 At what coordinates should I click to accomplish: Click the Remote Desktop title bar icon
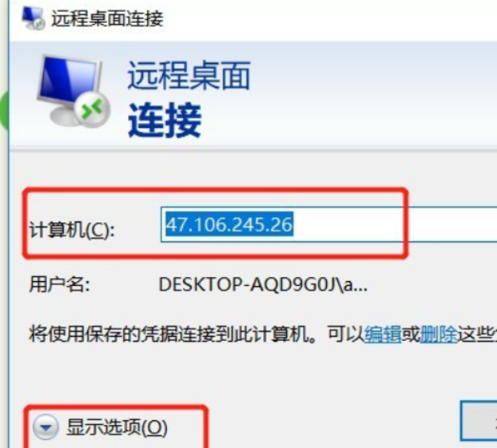33,18
